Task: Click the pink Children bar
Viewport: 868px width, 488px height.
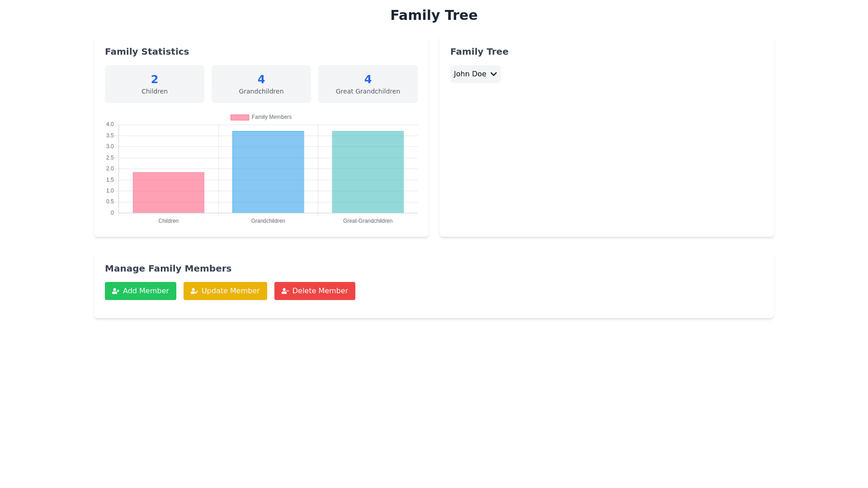Action: 168,192
